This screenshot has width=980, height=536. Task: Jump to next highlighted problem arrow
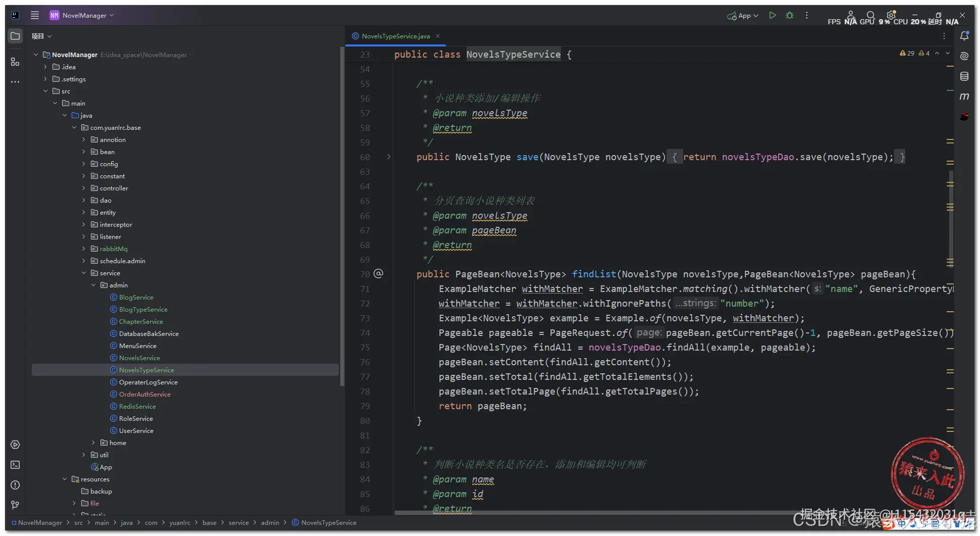coord(948,53)
